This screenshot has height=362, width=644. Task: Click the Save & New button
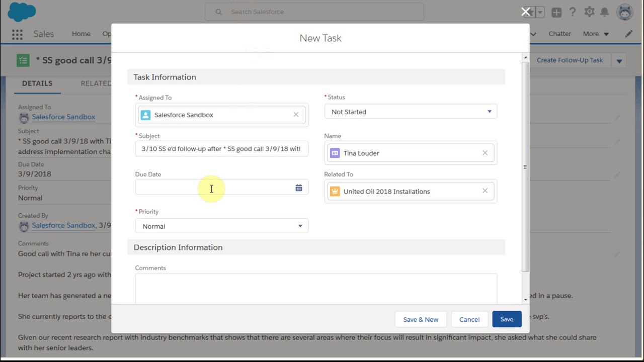coord(421,319)
